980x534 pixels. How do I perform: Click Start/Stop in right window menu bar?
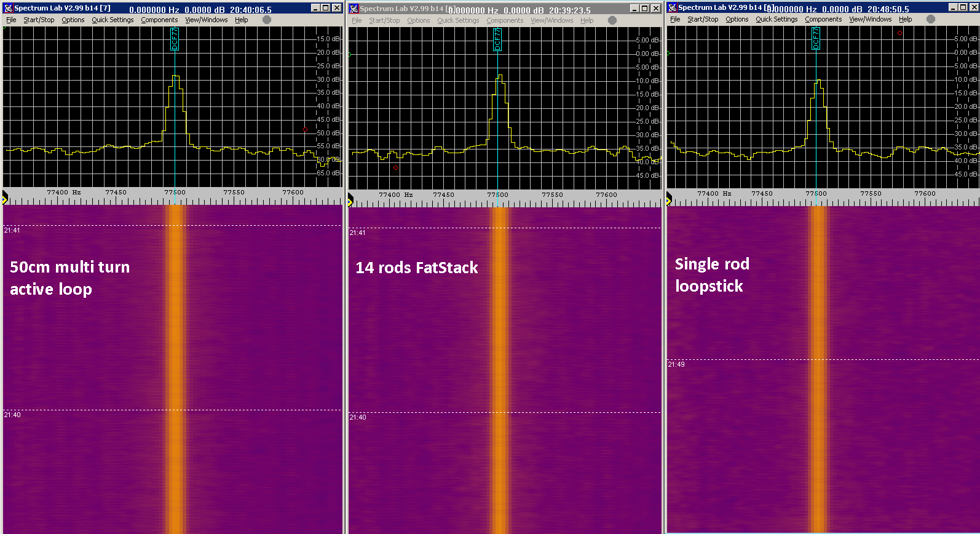tap(703, 19)
